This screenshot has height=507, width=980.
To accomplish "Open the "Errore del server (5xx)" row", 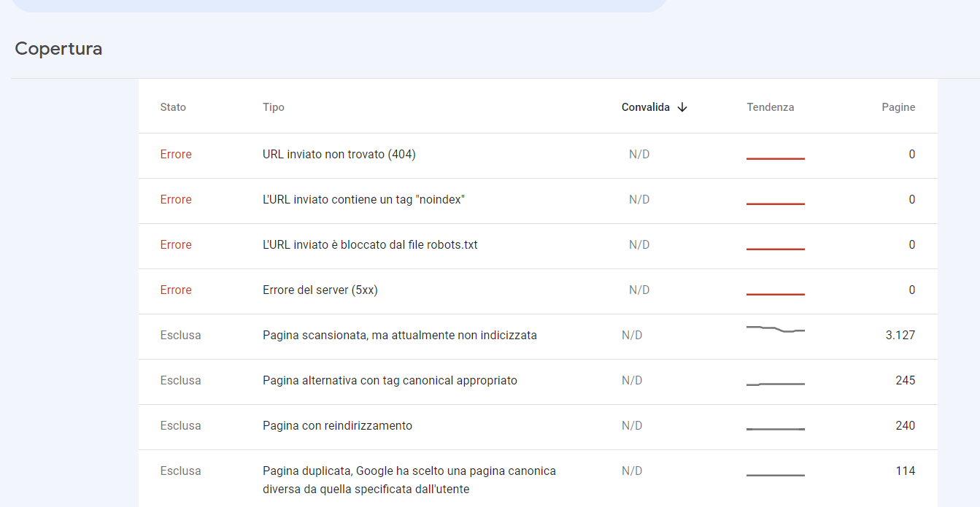I will click(x=320, y=290).
